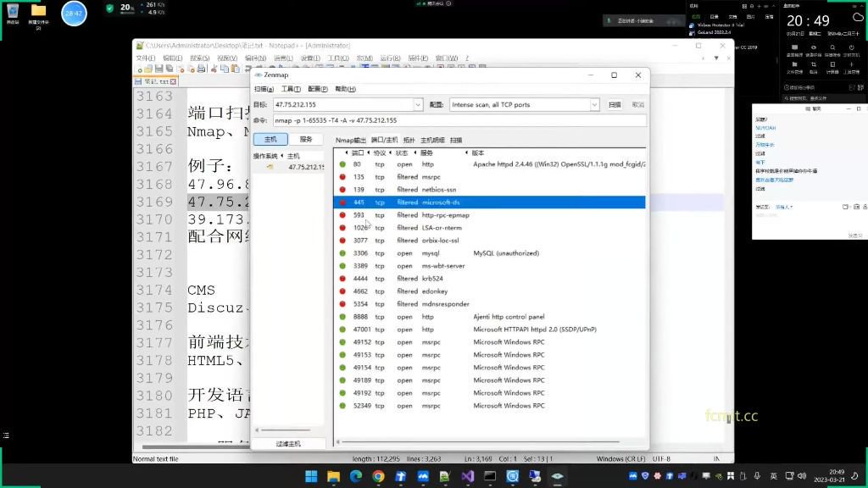Select host 47.75.212.155 in host list
Image resolution: width=868 pixels, height=488 pixels.
point(288,167)
